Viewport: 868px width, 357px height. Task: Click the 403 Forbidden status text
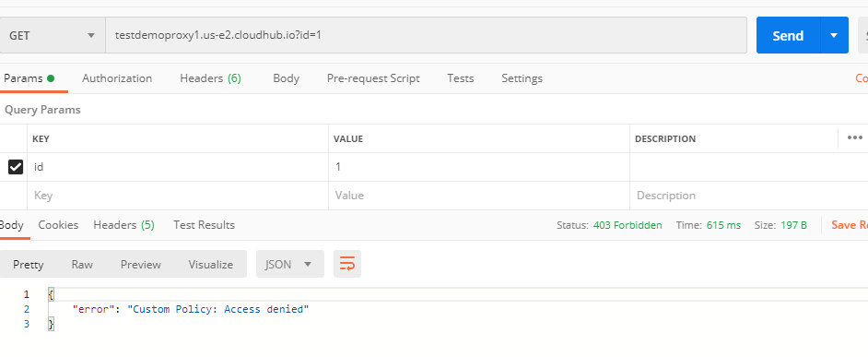(x=628, y=226)
